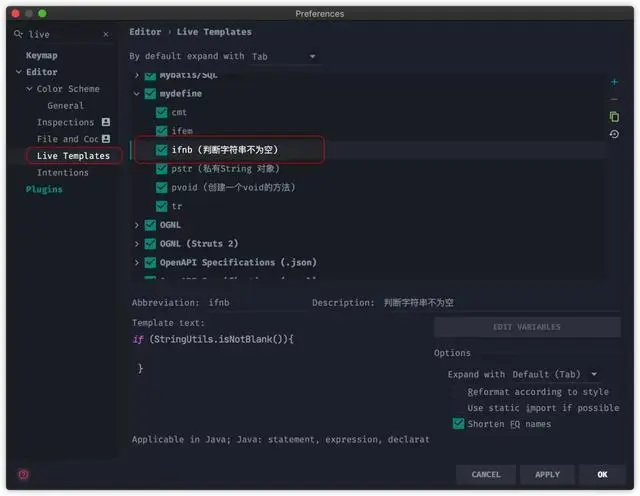Click the OK button
This screenshot has width=640, height=496.
pyautogui.click(x=602, y=474)
